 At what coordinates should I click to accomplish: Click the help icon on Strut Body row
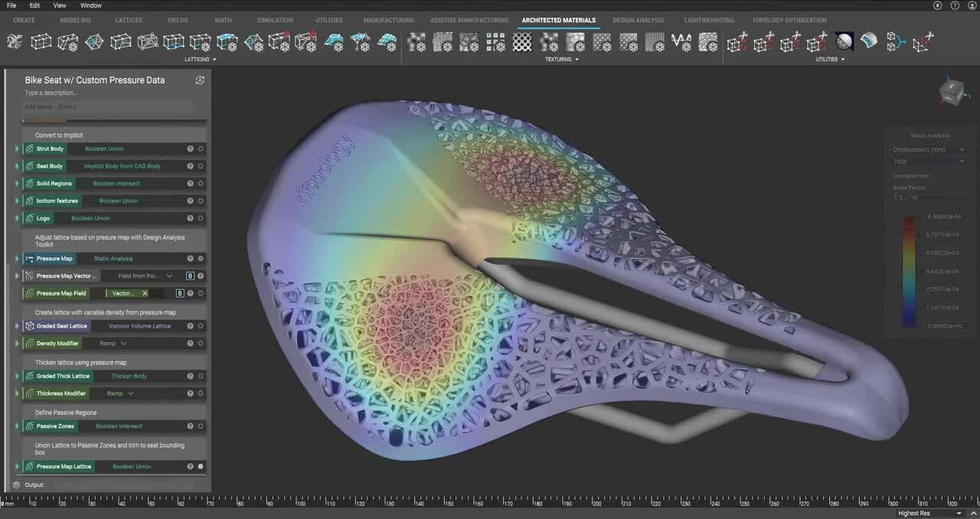pyautogui.click(x=190, y=149)
